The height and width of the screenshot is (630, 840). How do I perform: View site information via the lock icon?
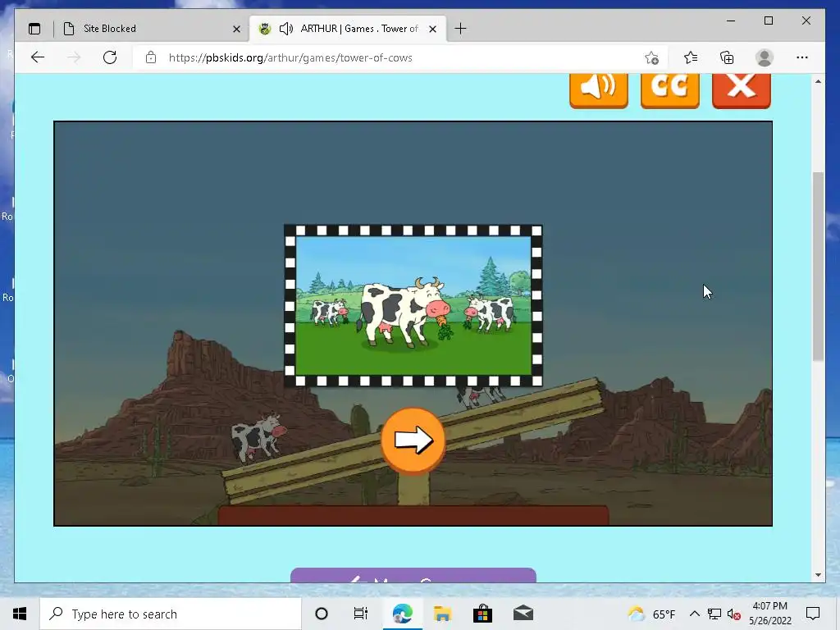click(151, 57)
